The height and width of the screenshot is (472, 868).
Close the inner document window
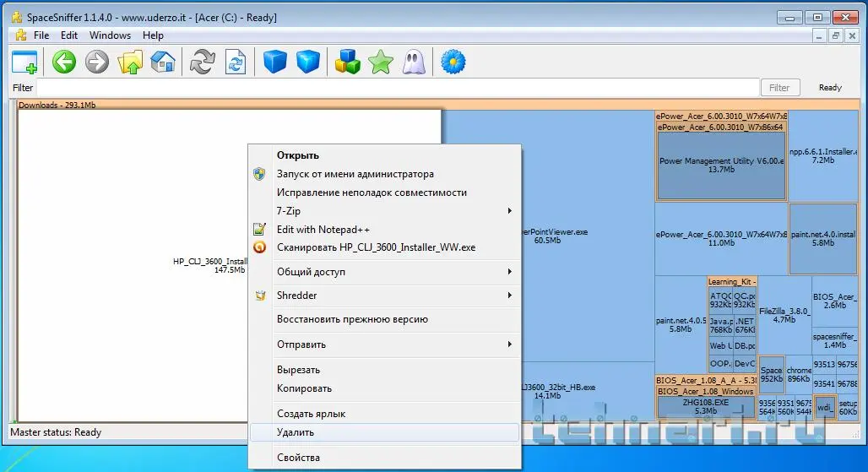[x=853, y=35]
